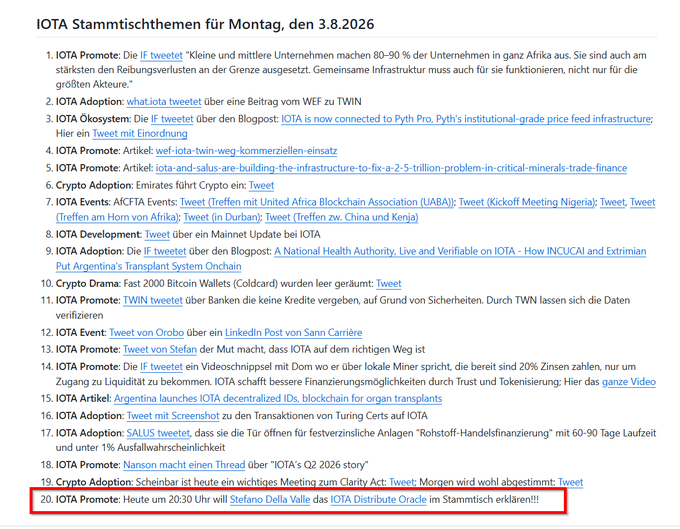Follow the 'Tweet mit Einordnung' link
Viewport: 680px width, 529px height.
pyautogui.click(x=140, y=134)
